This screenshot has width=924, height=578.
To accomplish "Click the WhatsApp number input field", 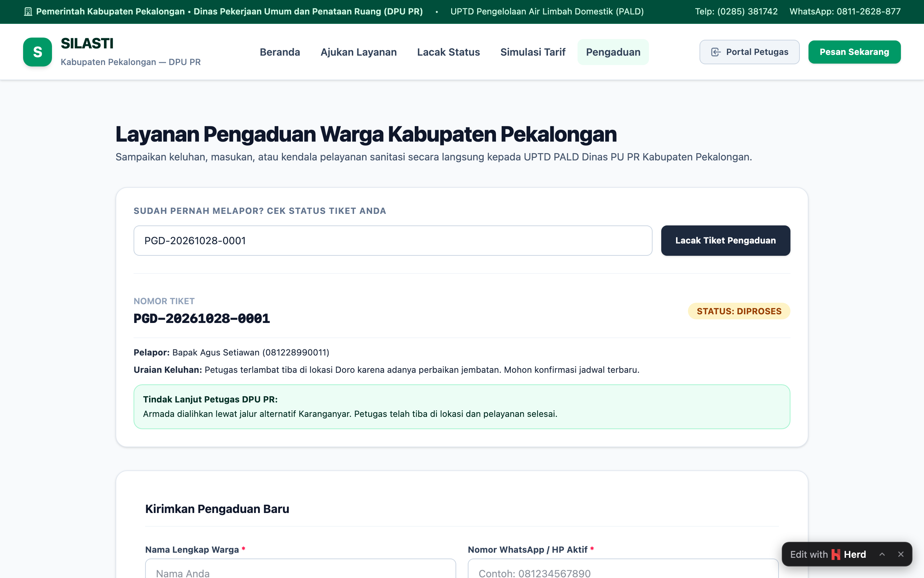I will [x=623, y=569].
